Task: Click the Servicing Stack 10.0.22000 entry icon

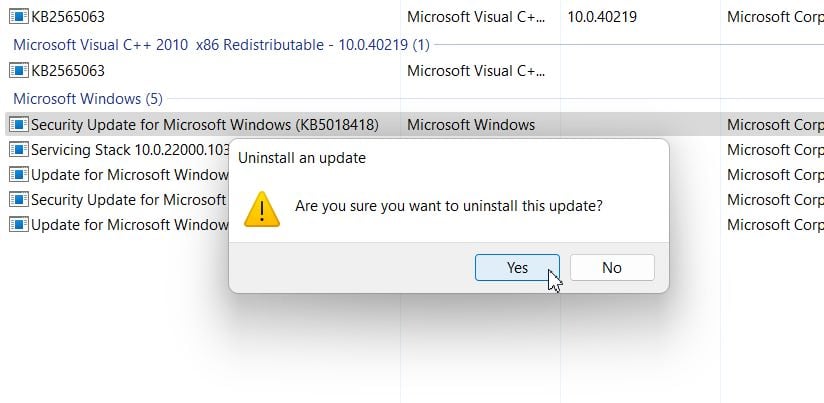Action: click(x=18, y=150)
